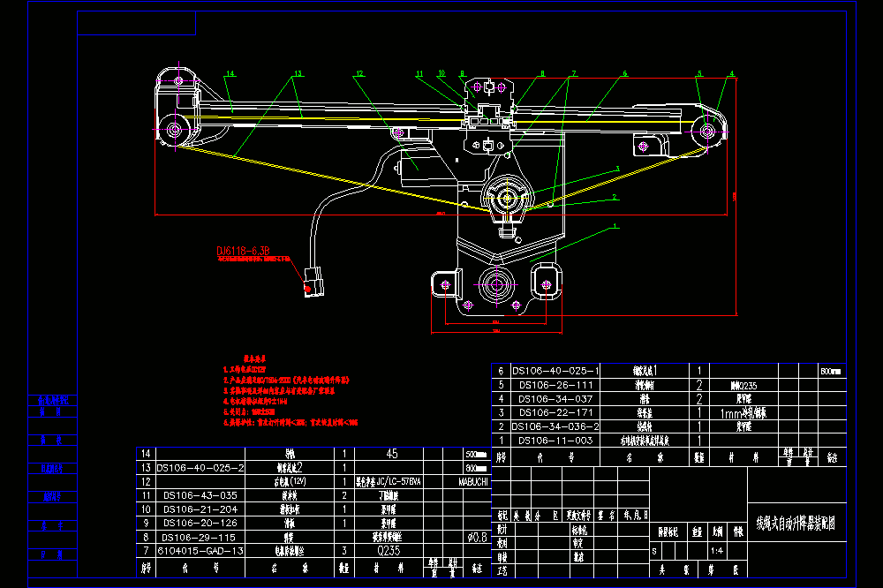Click part code DS106-40-025-2 cell
The width and height of the screenshot is (883, 588).
[x=200, y=468]
